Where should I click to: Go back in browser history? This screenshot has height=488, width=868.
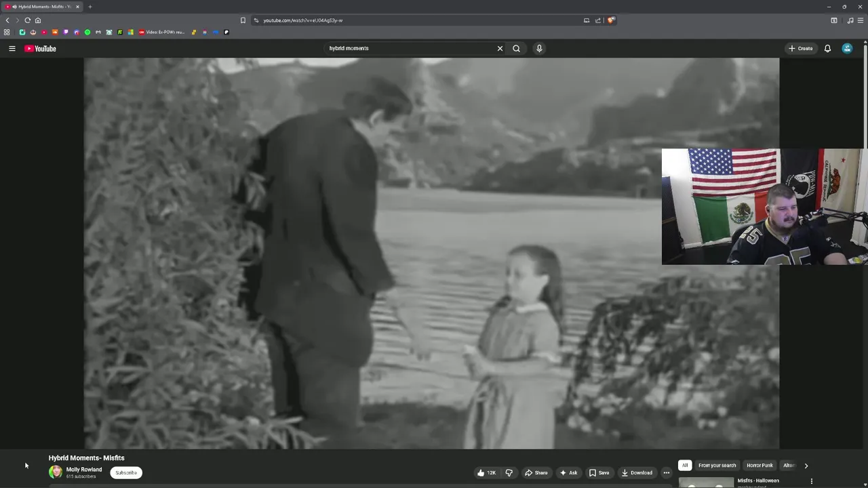pyautogui.click(x=7, y=20)
